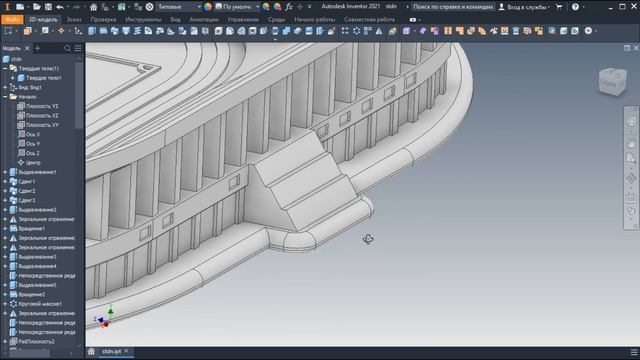Image resolution: width=640 pixels, height=360 pixels.
Task: Open the navigation wheel in navigation bar
Action: (x=631, y=121)
